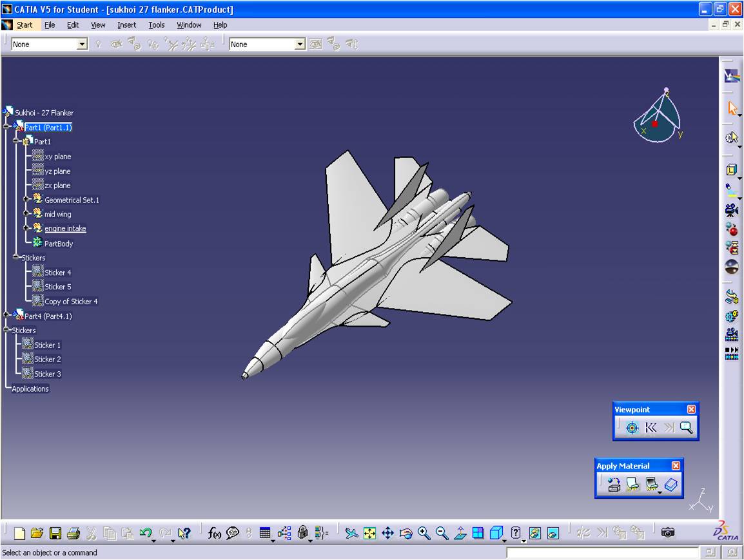744x560 pixels.
Task: Open the Help menu
Action: click(x=220, y=25)
